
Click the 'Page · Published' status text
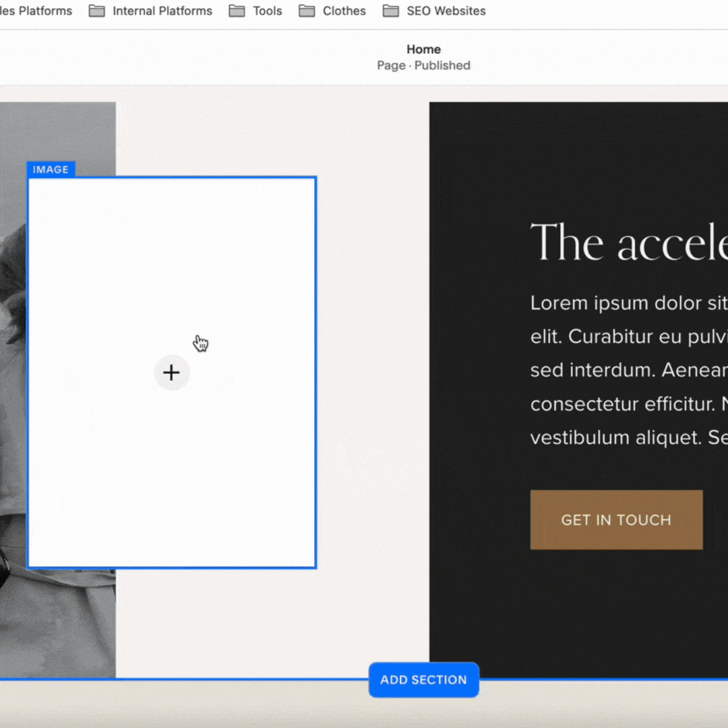coord(423,65)
